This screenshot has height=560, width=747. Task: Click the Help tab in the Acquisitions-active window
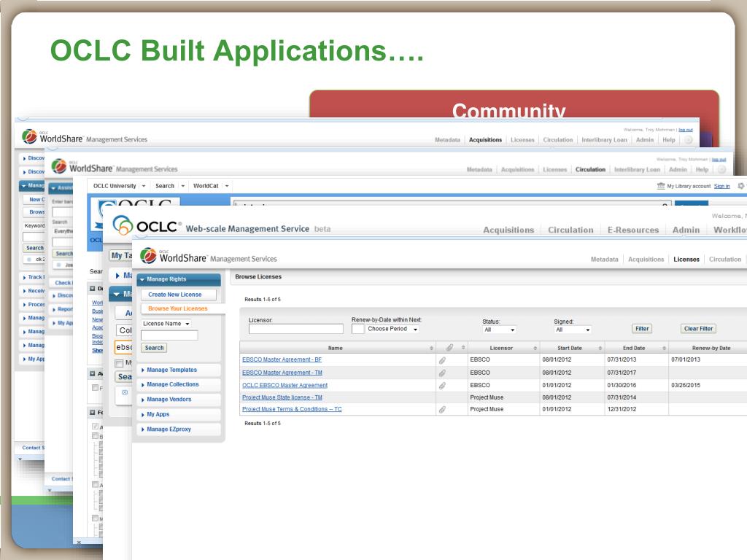668,140
